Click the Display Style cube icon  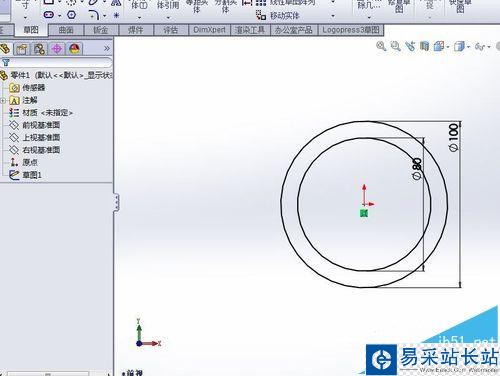459,46
